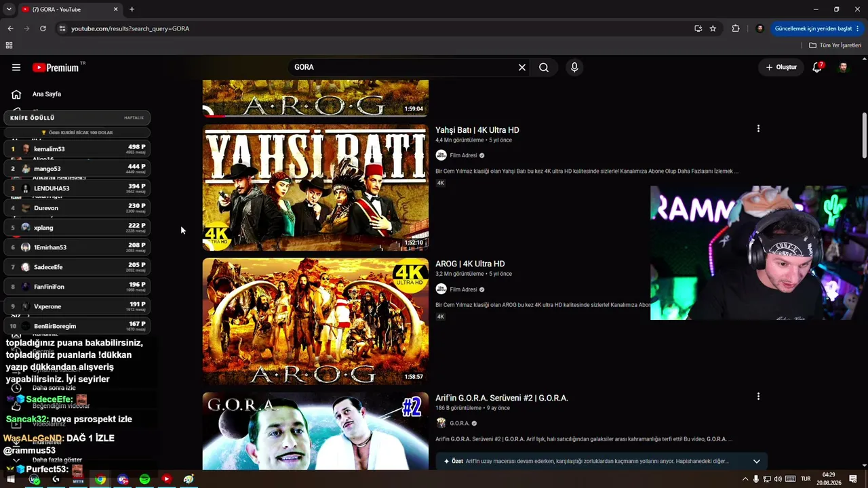Open the Windows notification center
The width and height of the screenshot is (868, 488).
click(853, 479)
